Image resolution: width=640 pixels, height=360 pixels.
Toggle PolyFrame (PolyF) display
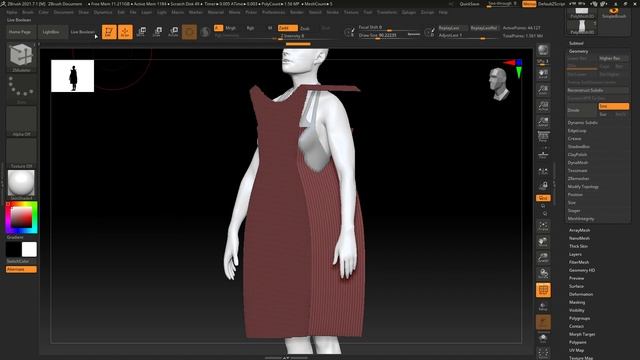(x=543, y=290)
